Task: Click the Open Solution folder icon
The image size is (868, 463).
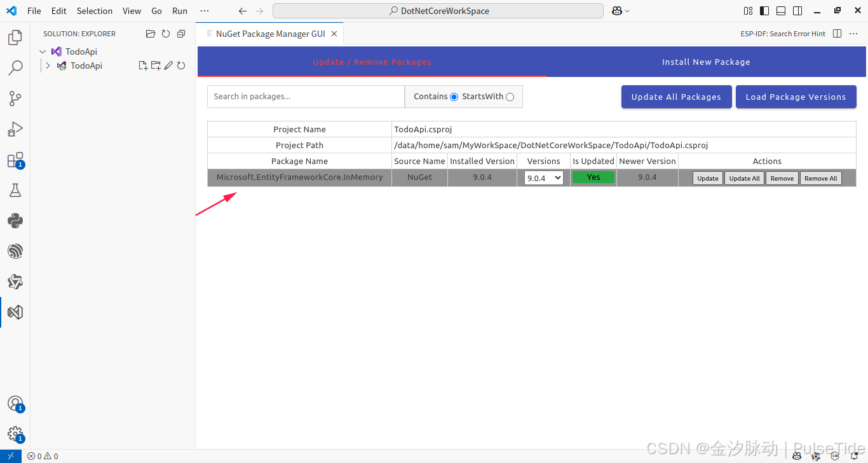Action: pos(151,34)
